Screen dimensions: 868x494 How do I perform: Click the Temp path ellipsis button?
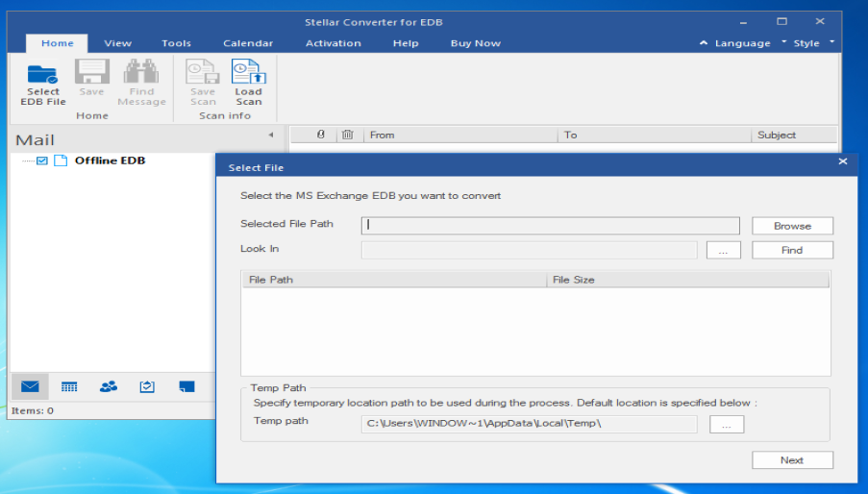click(x=727, y=424)
